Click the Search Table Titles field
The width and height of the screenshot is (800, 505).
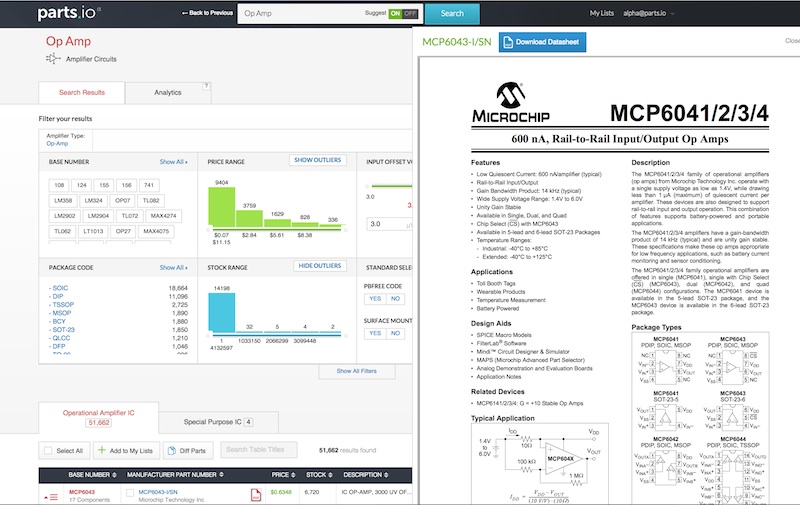click(x=258, y=450)
